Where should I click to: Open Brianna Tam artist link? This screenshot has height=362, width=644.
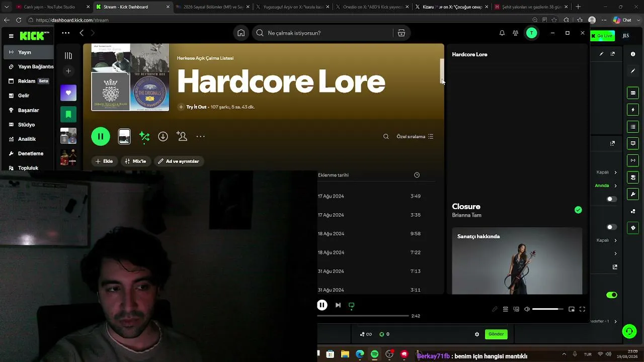pyautogui.click(x=466, y=215)
